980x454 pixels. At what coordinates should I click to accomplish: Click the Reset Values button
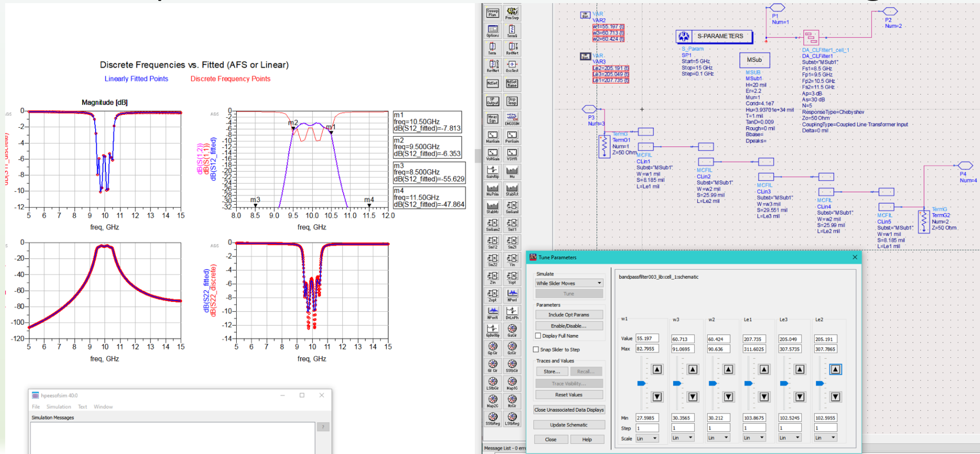click(x=569, y=395)
